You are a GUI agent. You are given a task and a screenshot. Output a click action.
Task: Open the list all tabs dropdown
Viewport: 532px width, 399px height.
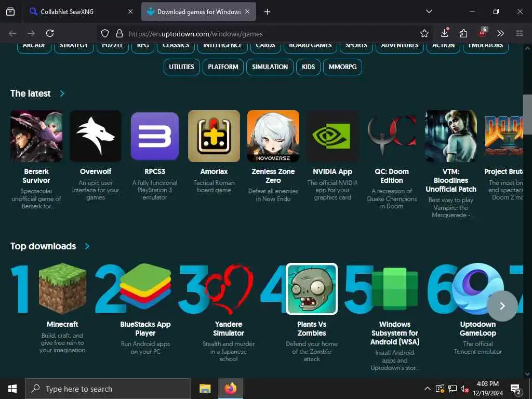(429, 11)
